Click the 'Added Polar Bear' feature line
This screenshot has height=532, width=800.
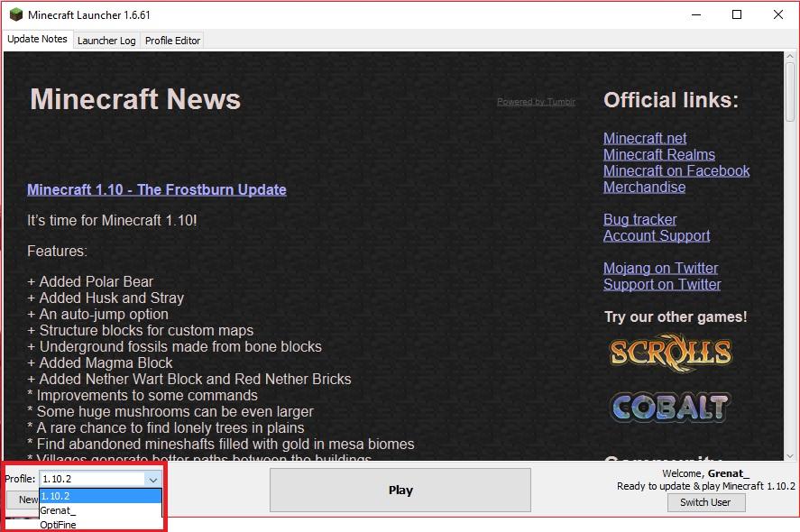pos(90,281)
